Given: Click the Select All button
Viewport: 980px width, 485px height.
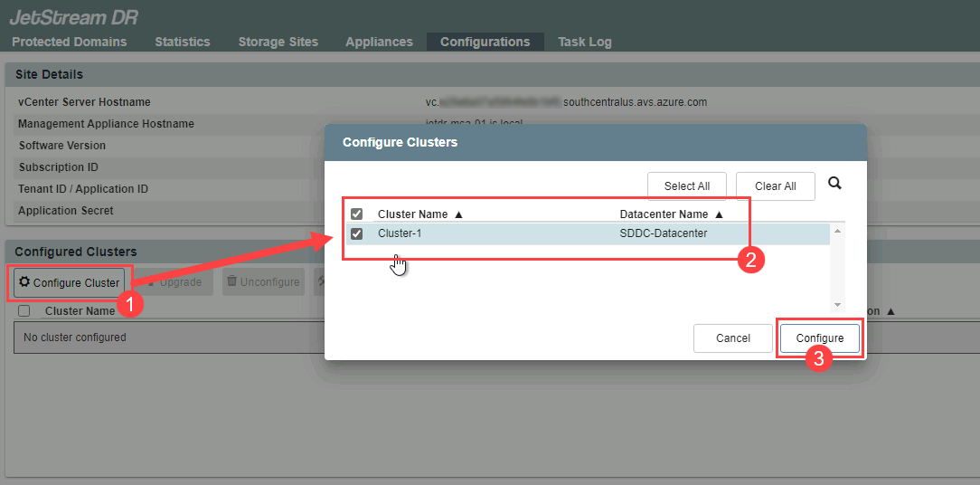Looking at the screenshot, I should (686, 185).
